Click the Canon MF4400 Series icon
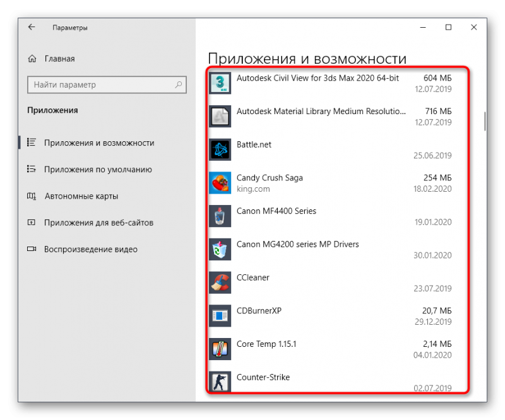The image size is (505, 420). click(x=220, y=216)
